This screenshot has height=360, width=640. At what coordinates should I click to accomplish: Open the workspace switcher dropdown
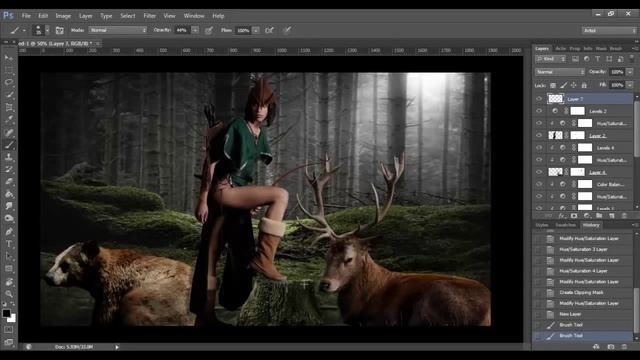click(609, 30)
